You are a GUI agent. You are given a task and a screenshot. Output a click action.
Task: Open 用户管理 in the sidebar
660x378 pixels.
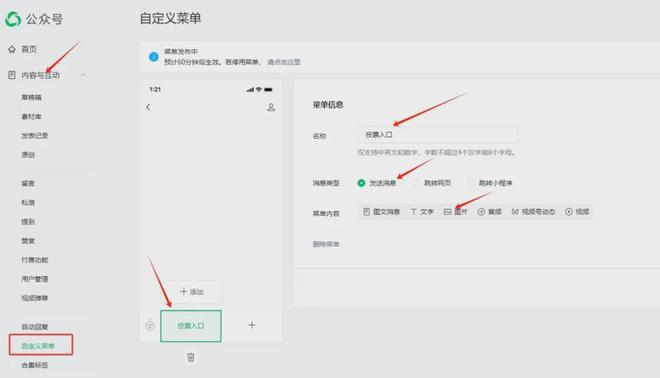click(x=35, y=279)
